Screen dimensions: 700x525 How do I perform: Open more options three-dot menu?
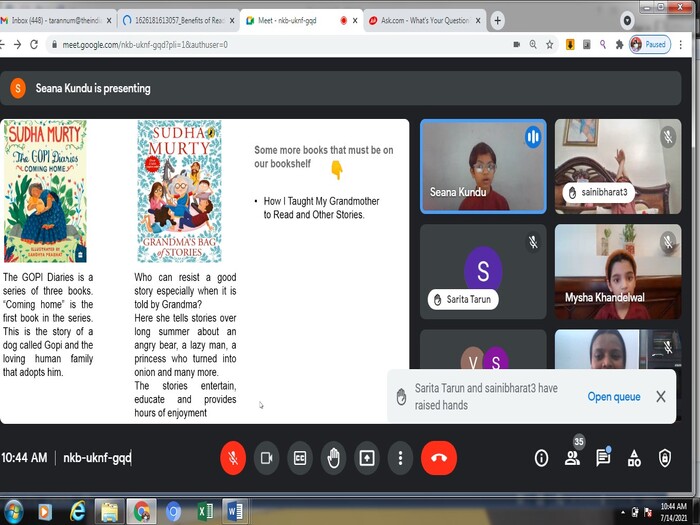tap(400, 458)
